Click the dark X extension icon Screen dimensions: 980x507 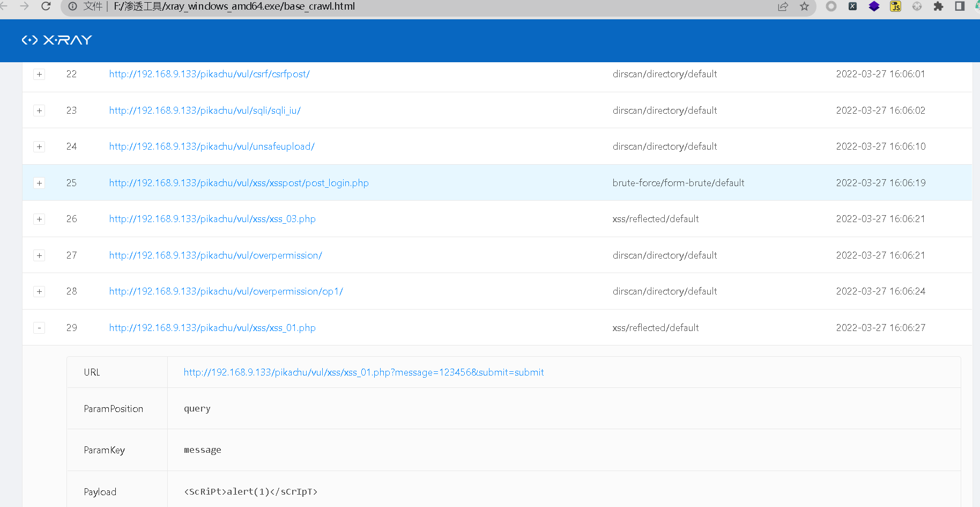click(x=852, y=6)
